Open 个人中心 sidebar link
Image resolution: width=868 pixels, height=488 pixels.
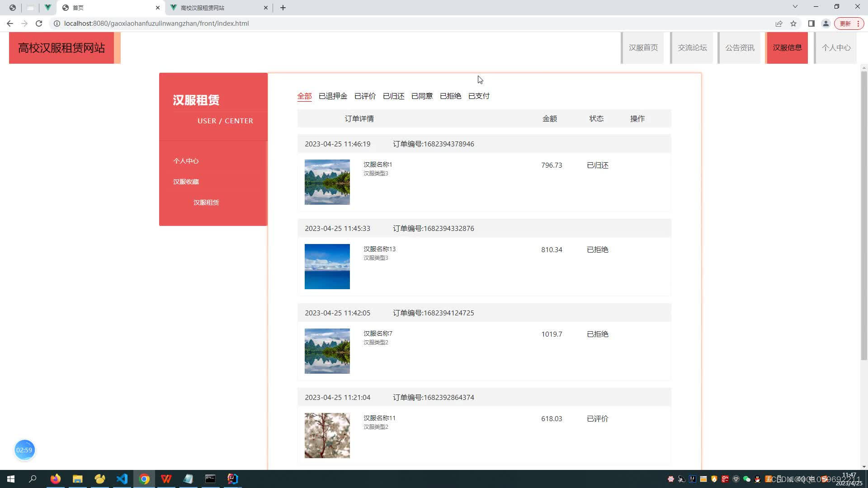pyautogui.click(x=186, y=161)
